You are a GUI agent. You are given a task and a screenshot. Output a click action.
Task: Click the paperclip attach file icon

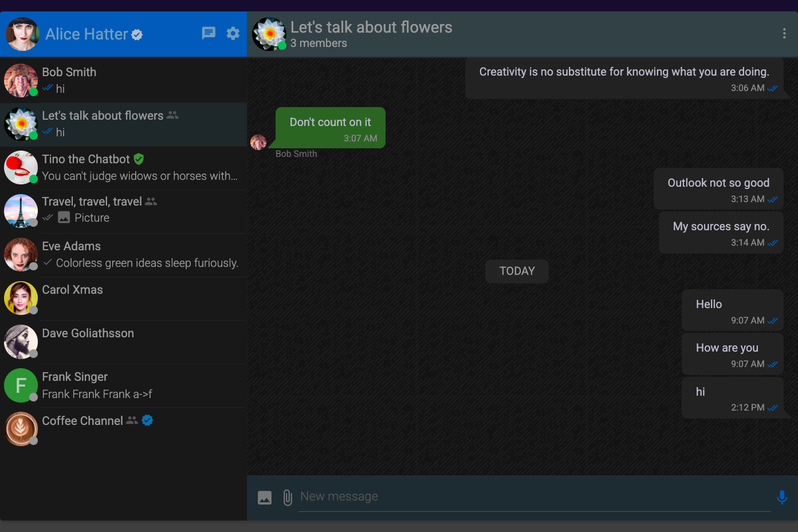pos(288,498)
